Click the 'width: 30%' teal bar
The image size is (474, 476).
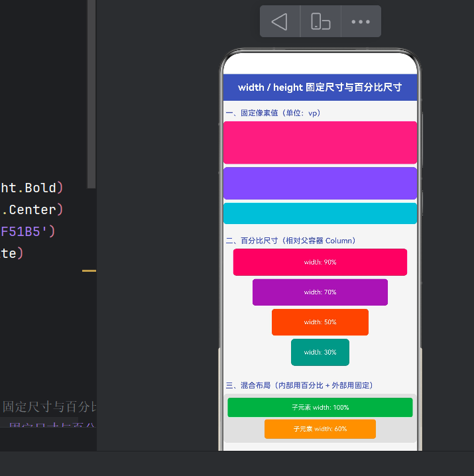[x=320, y=352]
